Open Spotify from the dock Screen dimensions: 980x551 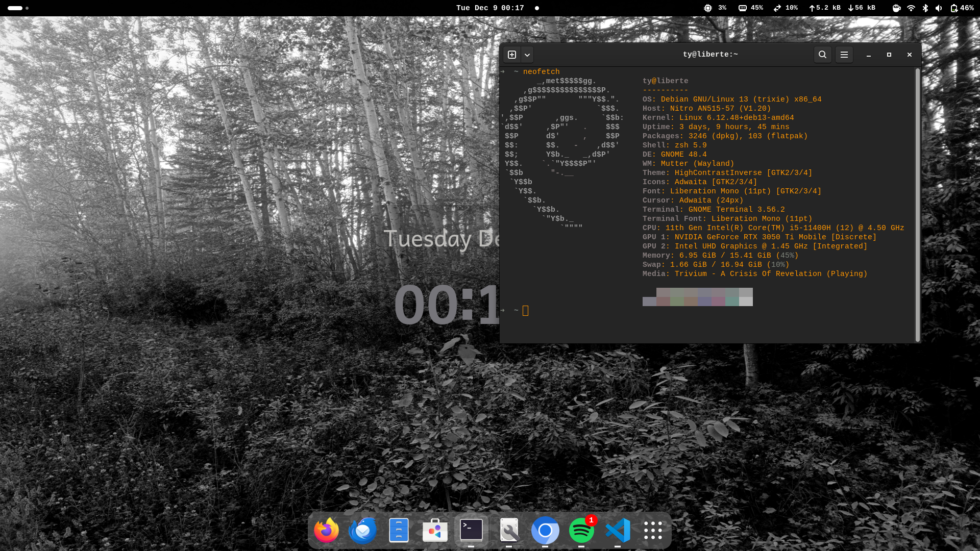(581, 531)
